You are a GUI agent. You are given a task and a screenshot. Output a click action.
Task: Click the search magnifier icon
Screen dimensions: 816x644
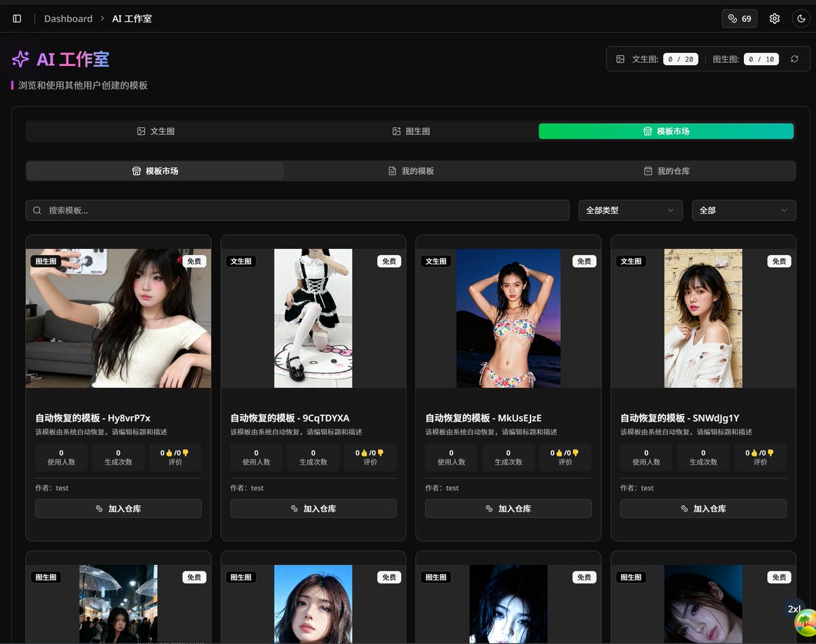(37, 210)
